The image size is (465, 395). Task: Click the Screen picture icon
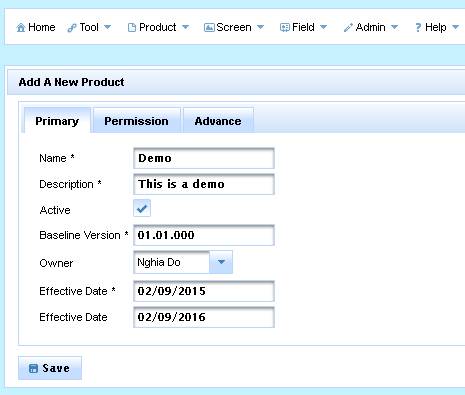click(209, 28)
